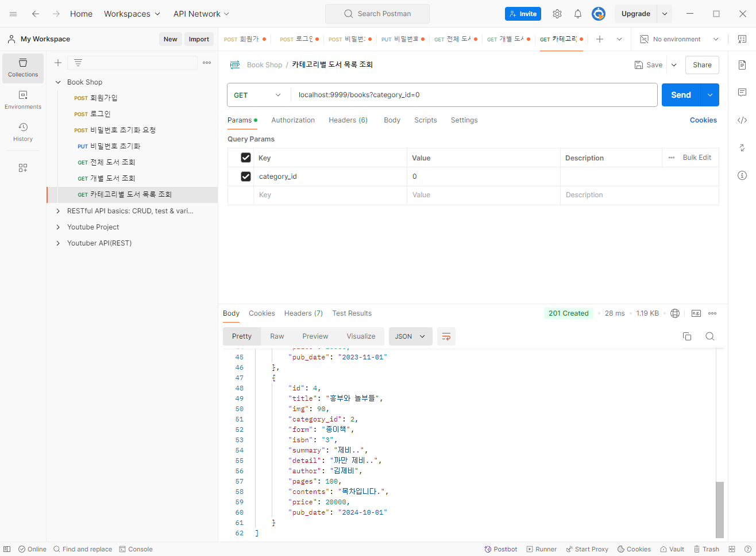Open the tabs overflow chevron
Image resolution: width=756 pixels, height=556 pixels.
pos(619,39)
